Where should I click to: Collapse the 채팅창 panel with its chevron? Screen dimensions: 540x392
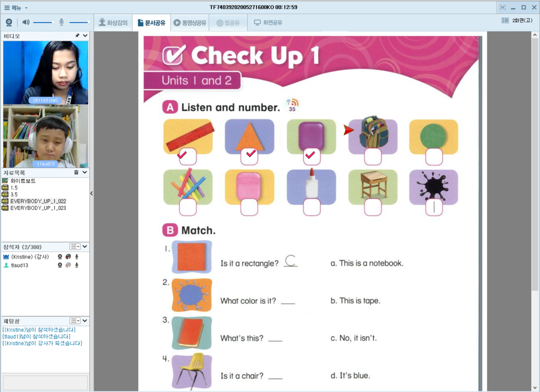point(85,321)
